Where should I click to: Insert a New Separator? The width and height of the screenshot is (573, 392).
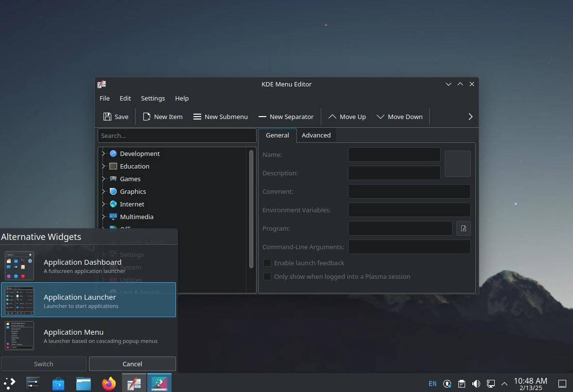pyautogui.click(x=286, y=117)
